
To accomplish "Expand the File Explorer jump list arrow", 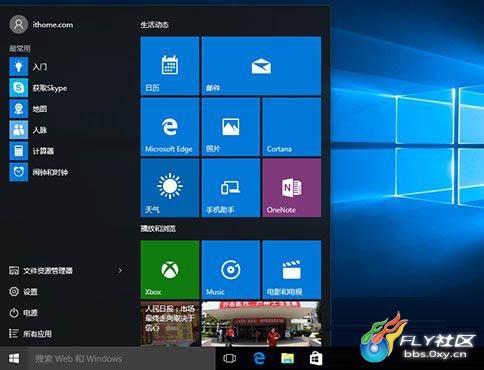I will click(120, 270).
